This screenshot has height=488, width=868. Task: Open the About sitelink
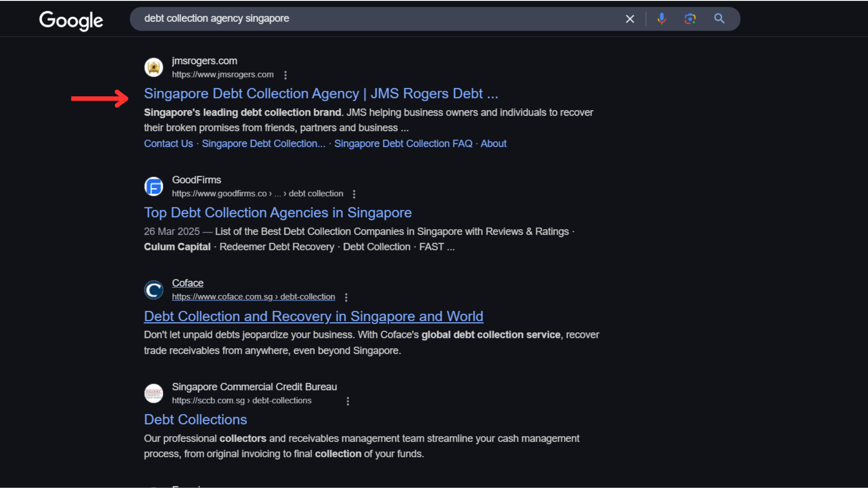click(493, 144)
